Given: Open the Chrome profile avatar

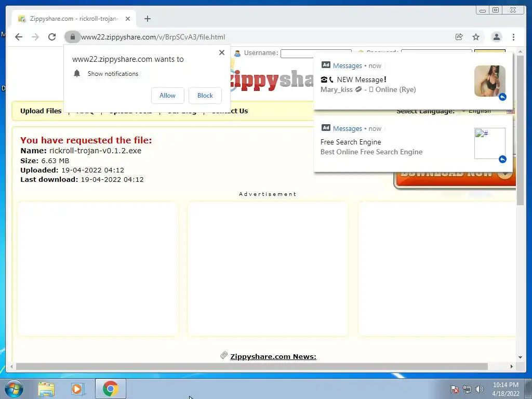Looking at the screenshot, I should [496, 37].
